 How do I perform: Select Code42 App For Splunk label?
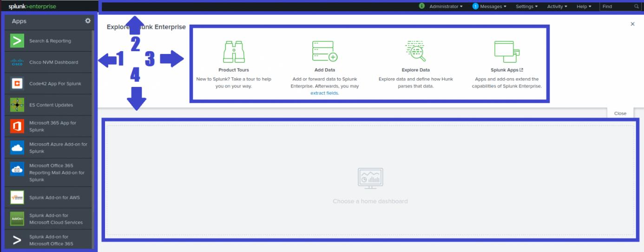tap(55, 84)
